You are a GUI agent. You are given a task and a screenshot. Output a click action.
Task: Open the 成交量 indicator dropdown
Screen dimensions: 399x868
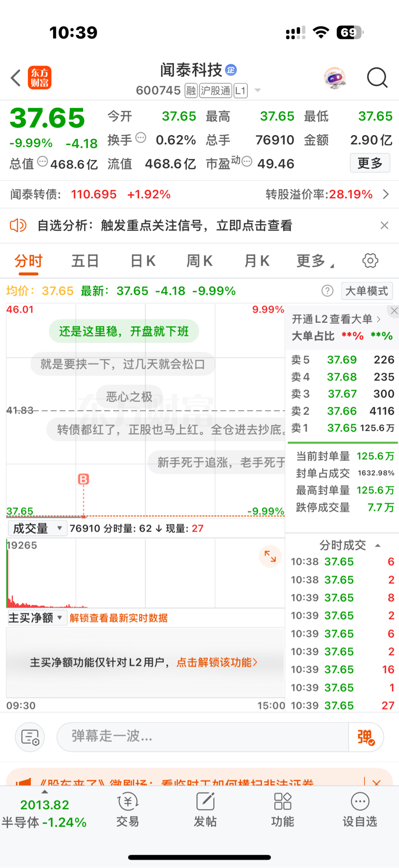[36, 529]
